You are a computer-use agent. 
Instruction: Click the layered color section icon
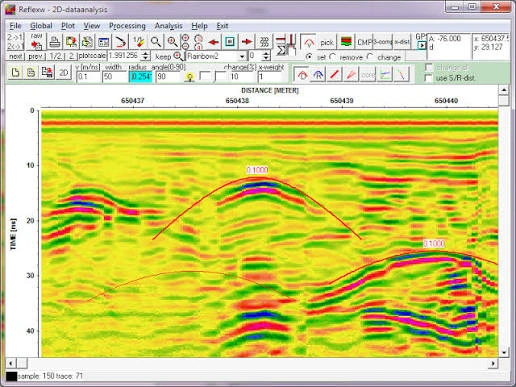tap(346, 42)
